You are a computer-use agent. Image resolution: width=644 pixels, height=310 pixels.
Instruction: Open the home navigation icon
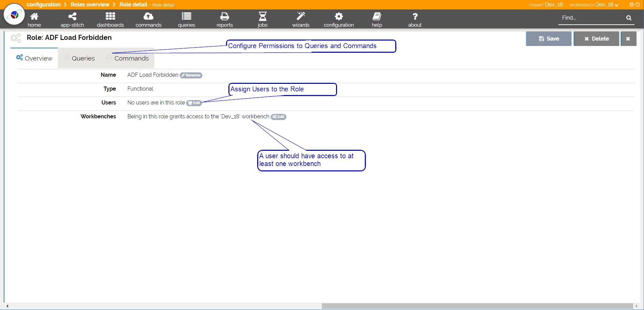pyautogui.click(x=34, y=17)
